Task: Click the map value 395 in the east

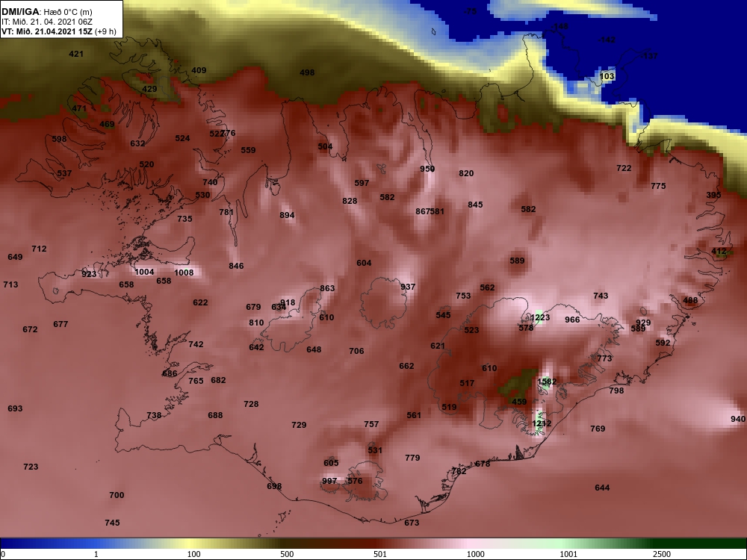Action: pyautogui.click(x=713, y=195)
